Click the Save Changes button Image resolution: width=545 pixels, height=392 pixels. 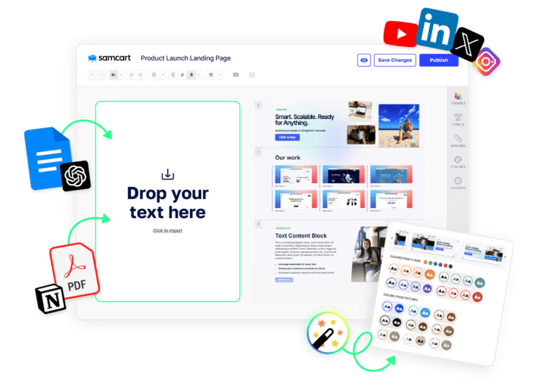(395, 60)
